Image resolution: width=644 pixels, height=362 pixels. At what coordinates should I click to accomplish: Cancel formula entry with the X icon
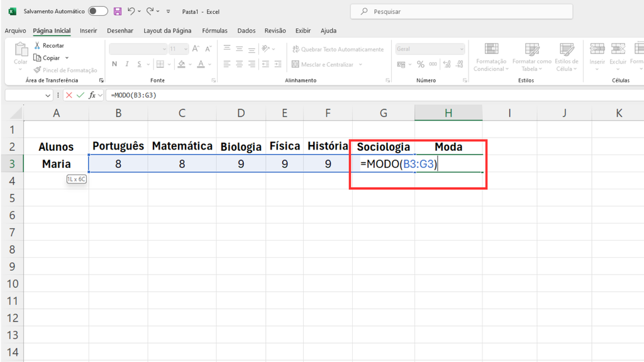[69, 95]
